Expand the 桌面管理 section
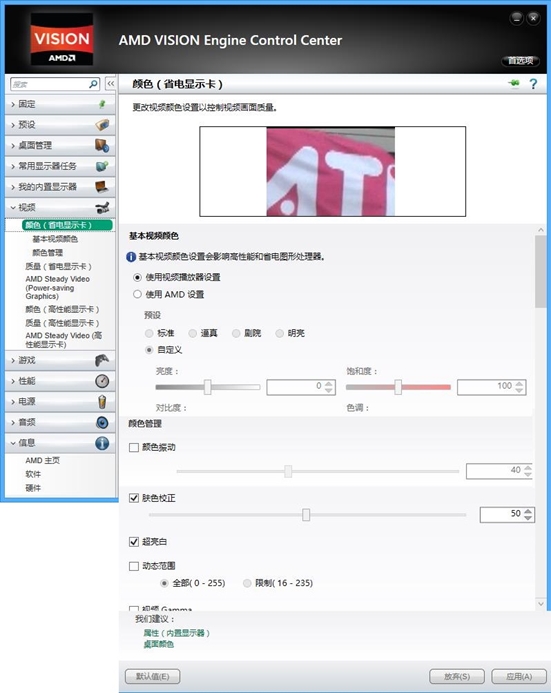 [x=60, y=145]
